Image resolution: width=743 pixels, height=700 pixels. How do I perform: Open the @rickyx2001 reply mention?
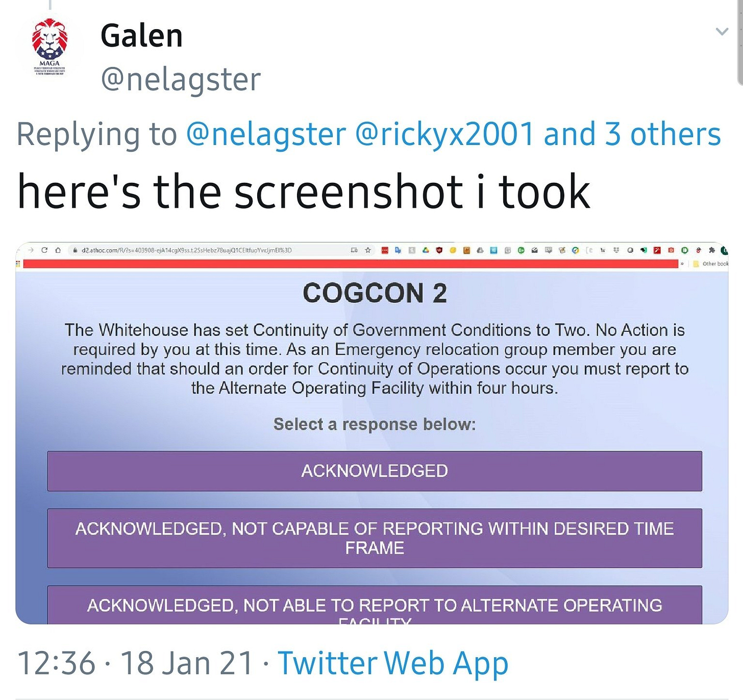point(444,134)
